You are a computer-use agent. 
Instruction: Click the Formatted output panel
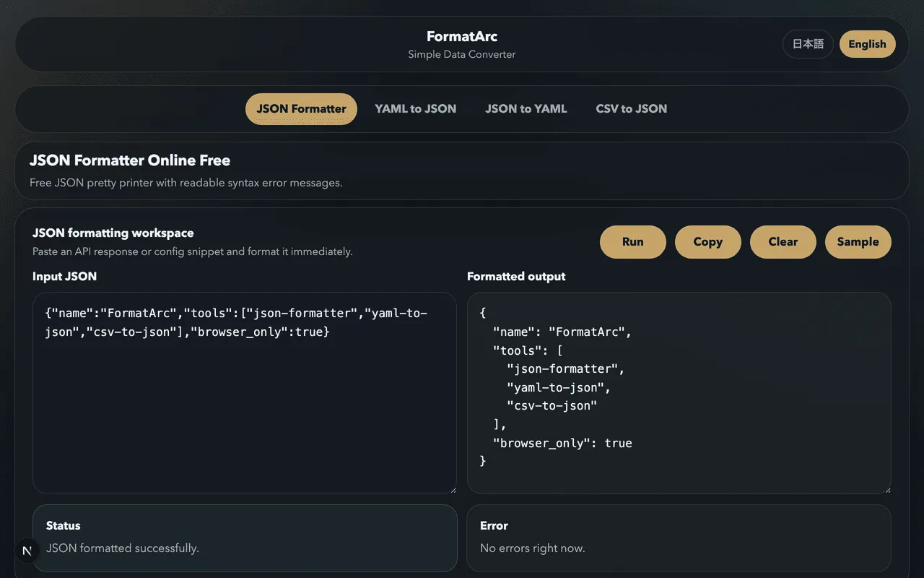[679, 394]
